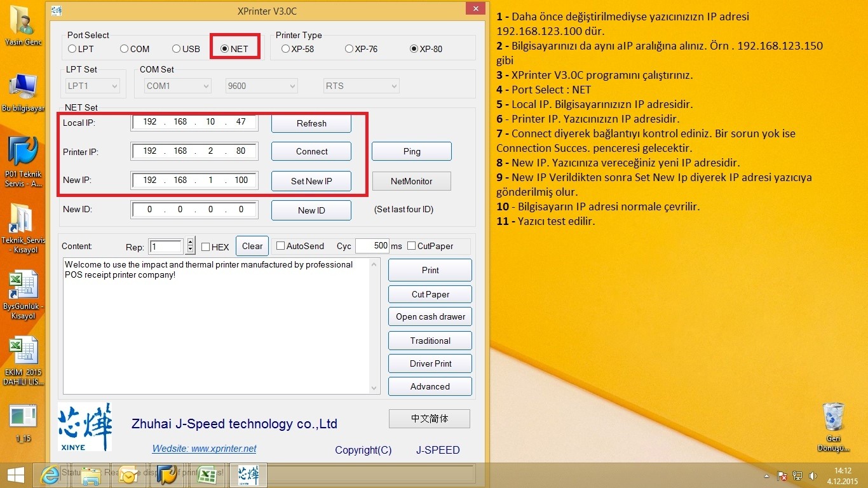This screenshot has height=488, width=868.
Task: Click the New IP address field
Action: pos(194,180)
